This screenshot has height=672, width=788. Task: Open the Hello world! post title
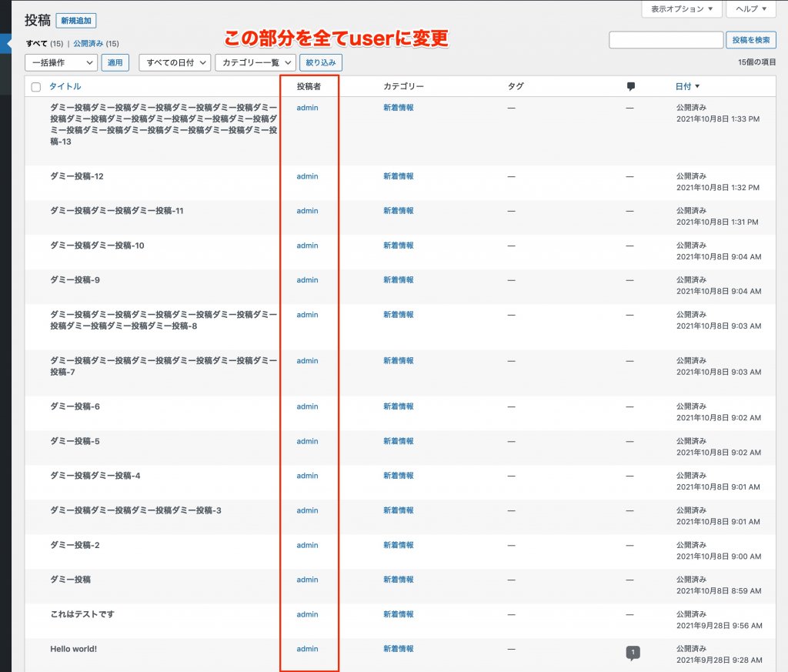tap(74, 649)
